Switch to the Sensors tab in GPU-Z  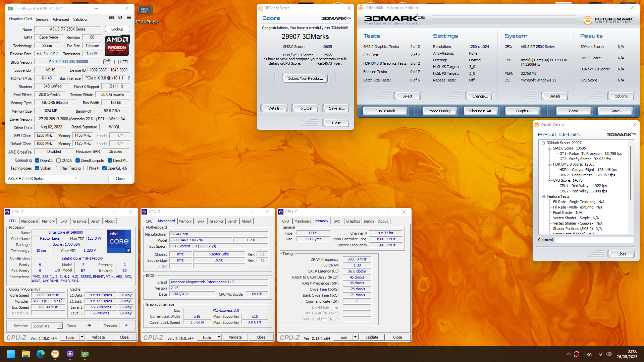[x=42, y=19]
